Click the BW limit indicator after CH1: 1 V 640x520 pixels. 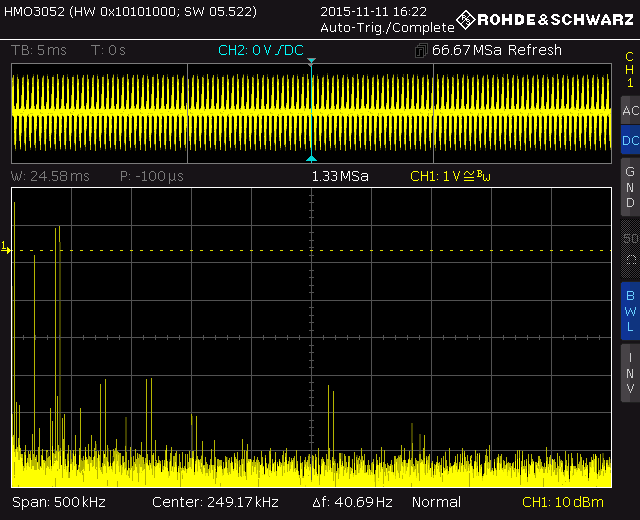(x=485, y=176)
